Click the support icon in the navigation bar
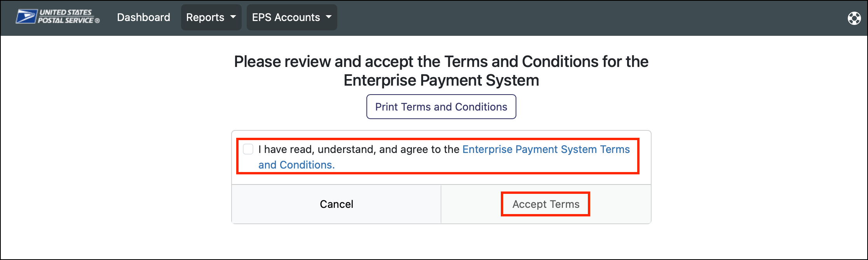Viewport: 868px width, 260px height. click(854, 18)
